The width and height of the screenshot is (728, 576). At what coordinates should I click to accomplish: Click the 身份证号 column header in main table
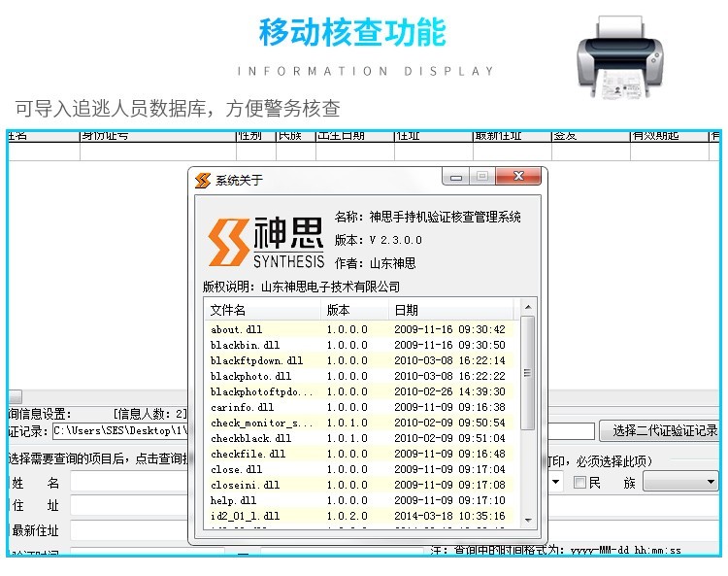point(158,136)
